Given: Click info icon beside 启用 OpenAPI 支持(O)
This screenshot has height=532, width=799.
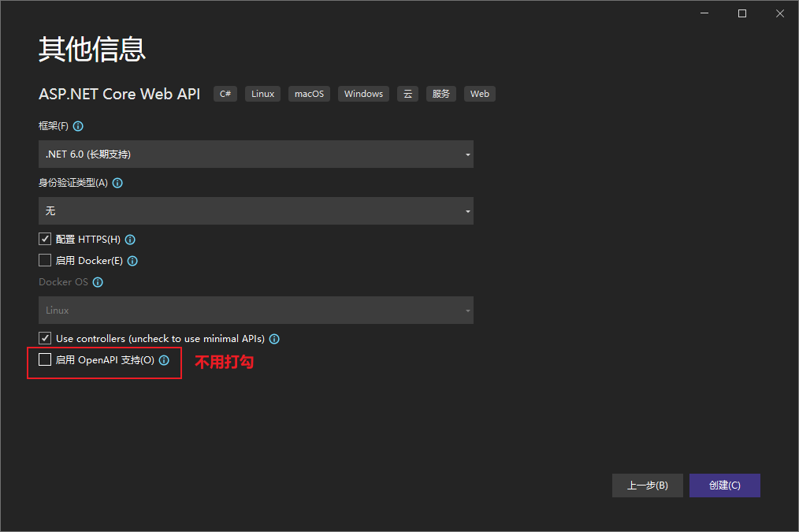Looking at the screenshot, I should (x=164, y=360).
